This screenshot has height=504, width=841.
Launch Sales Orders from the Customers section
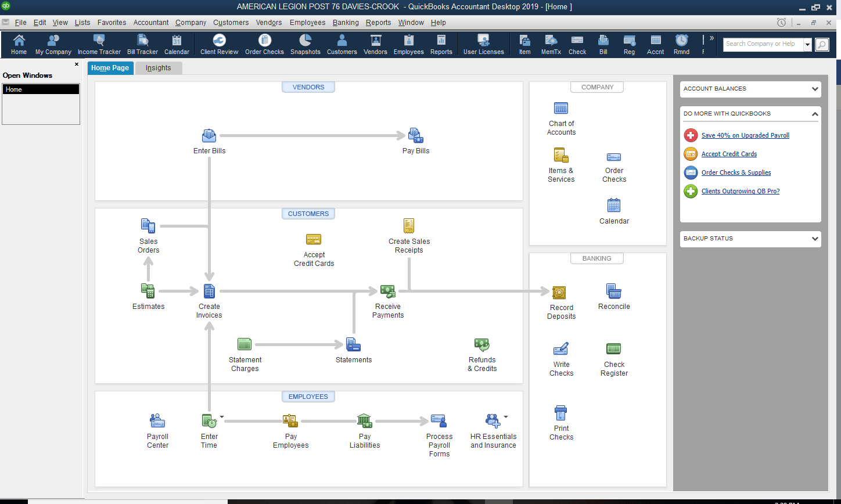pos(148,226)
